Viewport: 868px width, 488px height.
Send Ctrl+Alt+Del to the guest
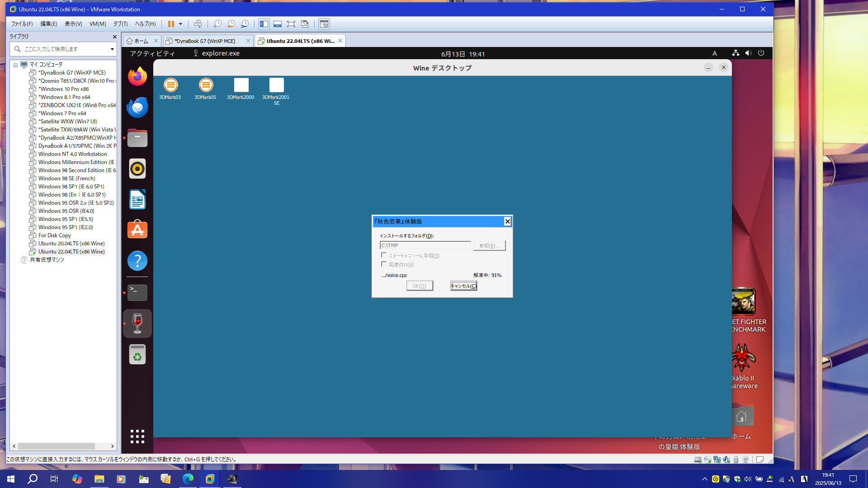click(198, 24)
